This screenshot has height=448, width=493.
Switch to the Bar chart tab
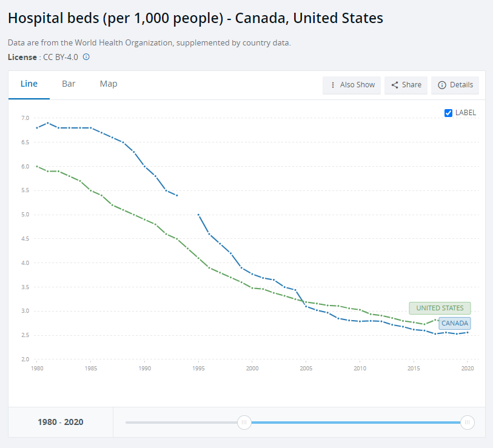69,84
